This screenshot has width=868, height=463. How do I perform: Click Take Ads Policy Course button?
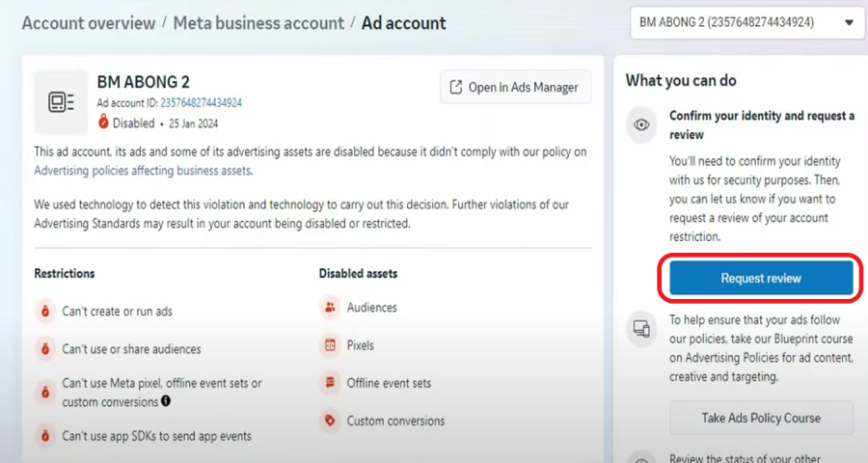coord(761,418)
